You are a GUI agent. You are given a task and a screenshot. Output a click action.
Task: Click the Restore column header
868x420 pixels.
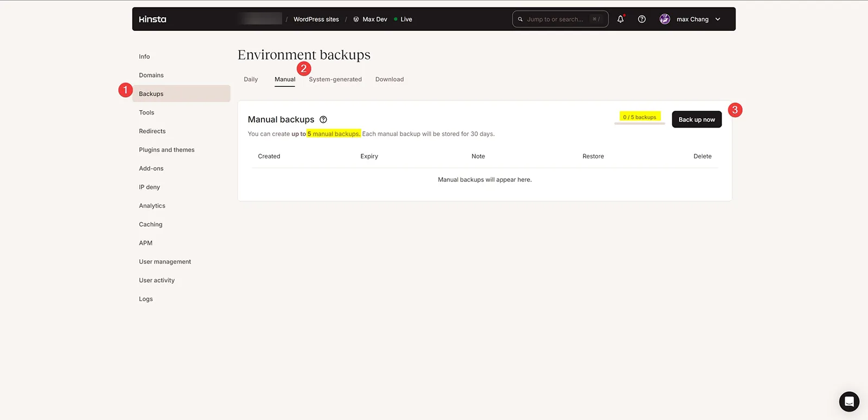click(x=593, y=156)
